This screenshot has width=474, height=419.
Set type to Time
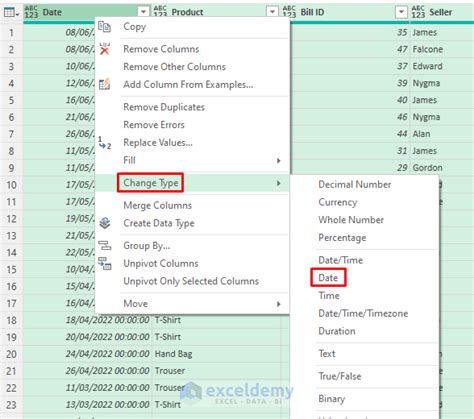(x=329, y=296)
